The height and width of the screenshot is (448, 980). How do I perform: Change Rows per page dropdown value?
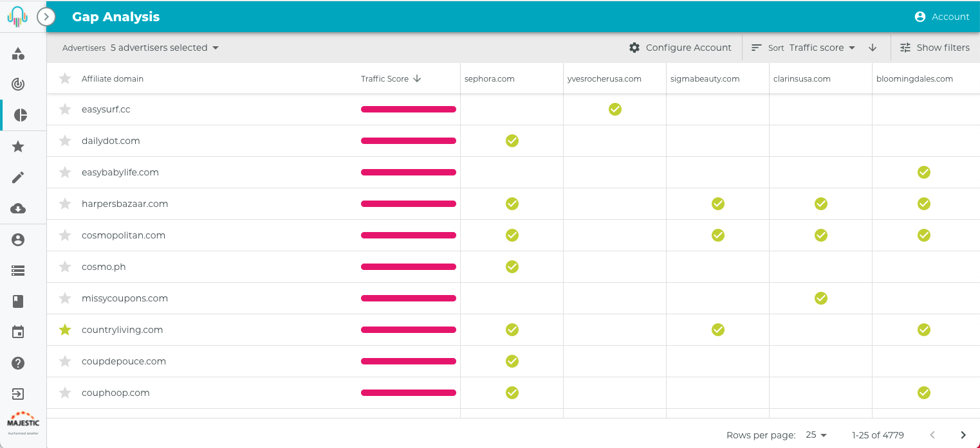coord(816,435)
